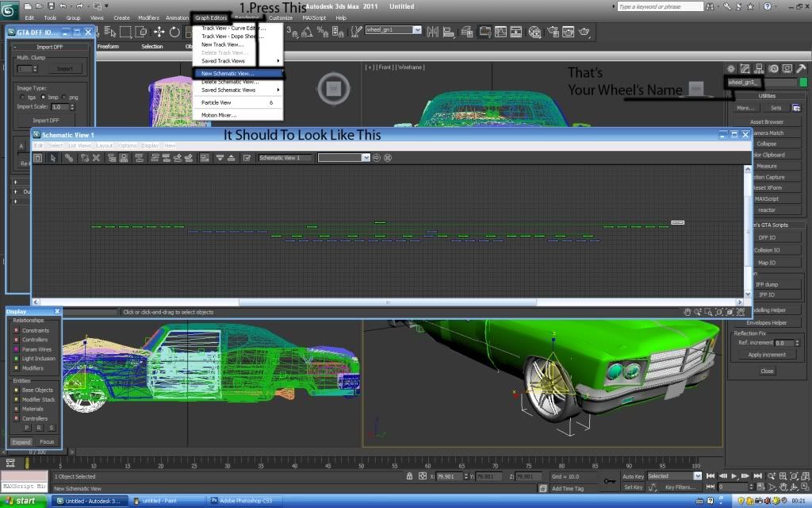
Task: Open the Help question mark icon
Action: tap(768, 6)
